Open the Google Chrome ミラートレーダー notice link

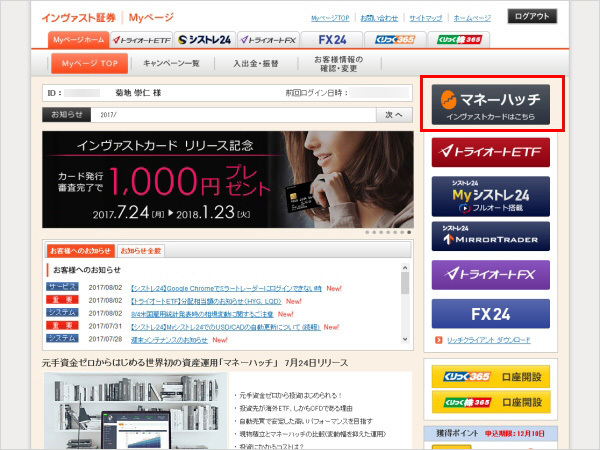(x=226, y=289)
